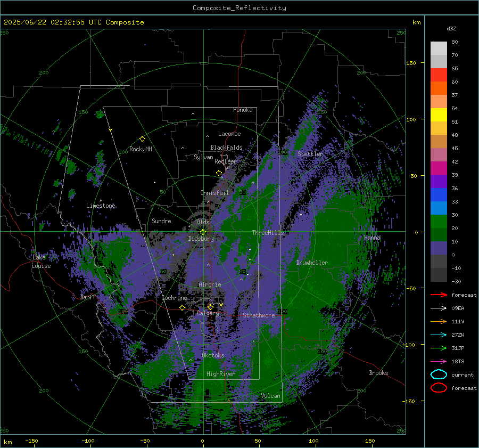Screen dimensions: 479x448
Task: Click the white asterisk above Limestone
Action: (x=101, y=201)
